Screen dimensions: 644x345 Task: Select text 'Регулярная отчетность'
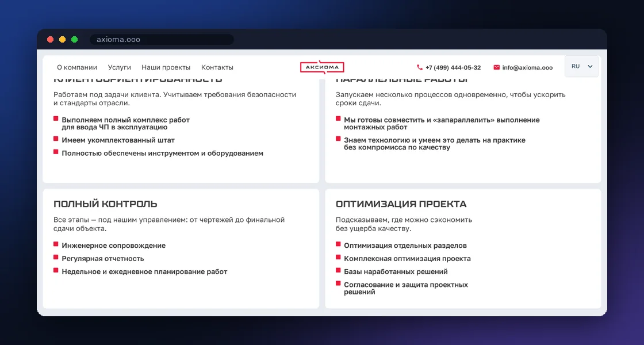[103, 259]
